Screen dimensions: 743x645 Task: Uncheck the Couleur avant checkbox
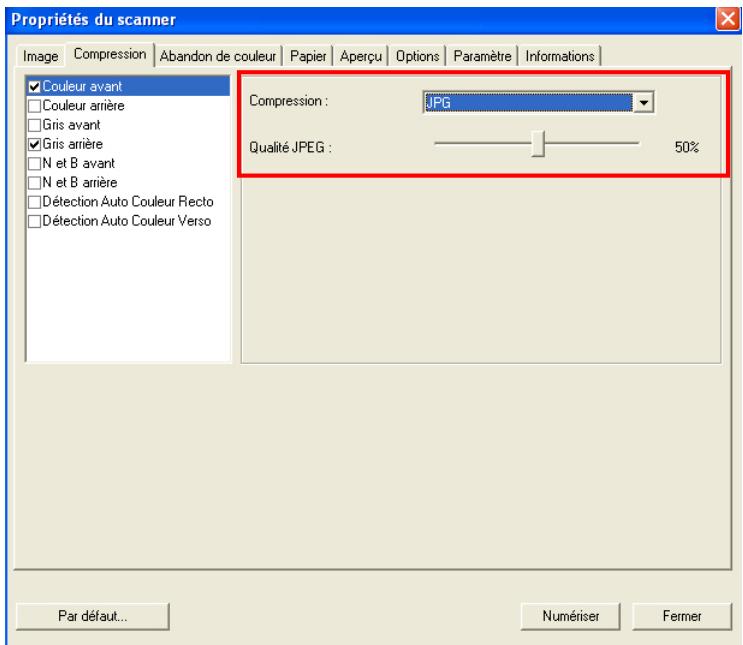pos(35,86)
